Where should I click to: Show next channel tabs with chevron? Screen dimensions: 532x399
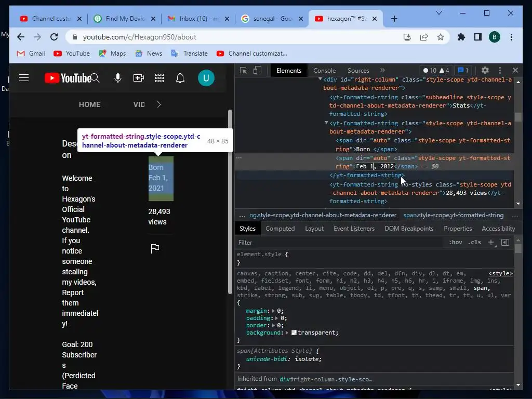tap(159, 104)
